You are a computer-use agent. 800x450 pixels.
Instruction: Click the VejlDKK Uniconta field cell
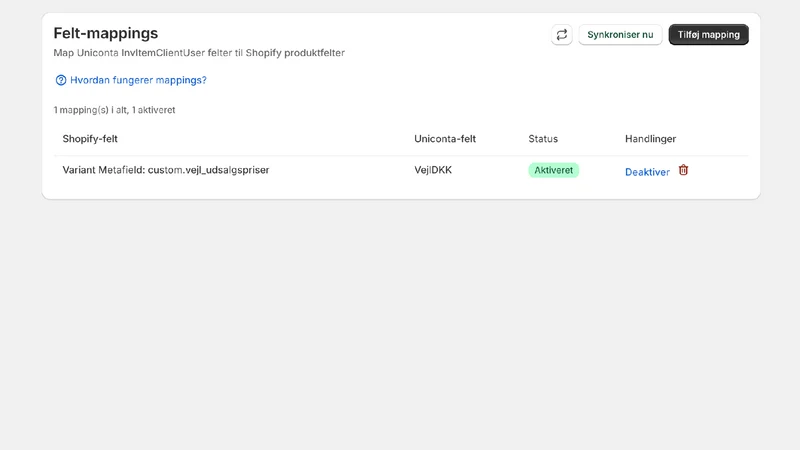(x=433, y=170)
